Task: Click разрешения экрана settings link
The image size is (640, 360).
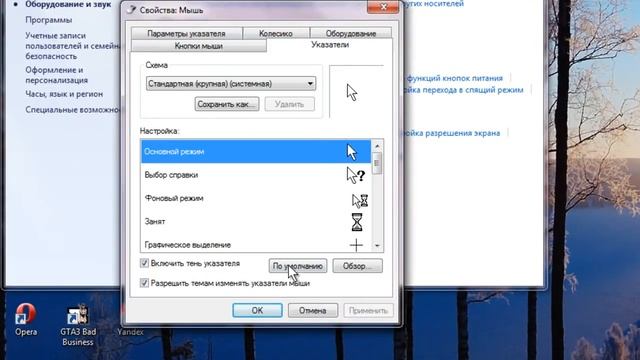Action: click(x=451, y=133)
